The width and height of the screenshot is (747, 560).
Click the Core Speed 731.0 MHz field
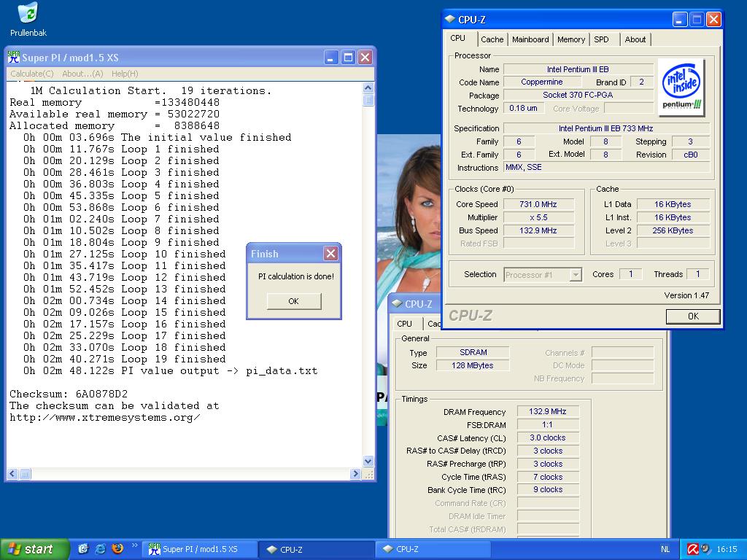pyautogui.click(x=538, y=204)
